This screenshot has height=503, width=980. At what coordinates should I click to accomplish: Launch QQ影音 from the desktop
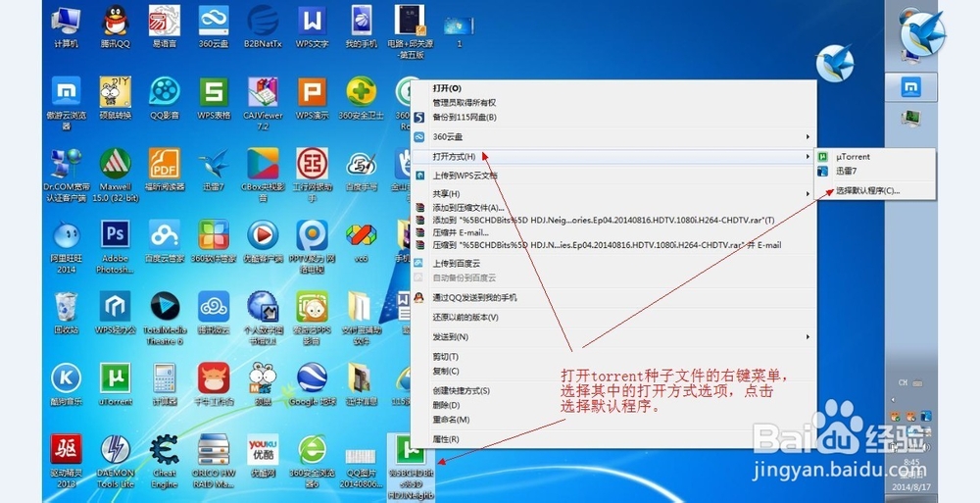[165, 99]
